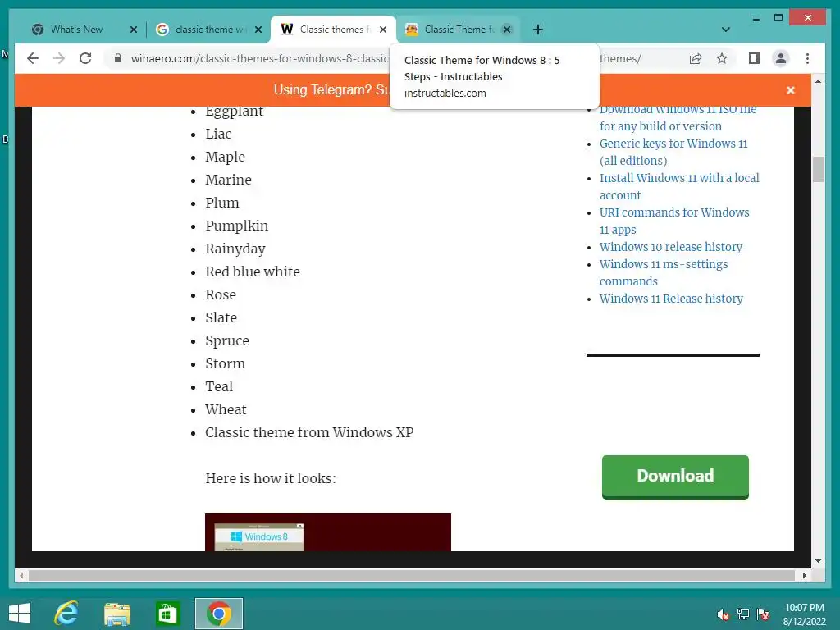Click the Using Telegram banner text
840x630 pixels.
(331, 89)
